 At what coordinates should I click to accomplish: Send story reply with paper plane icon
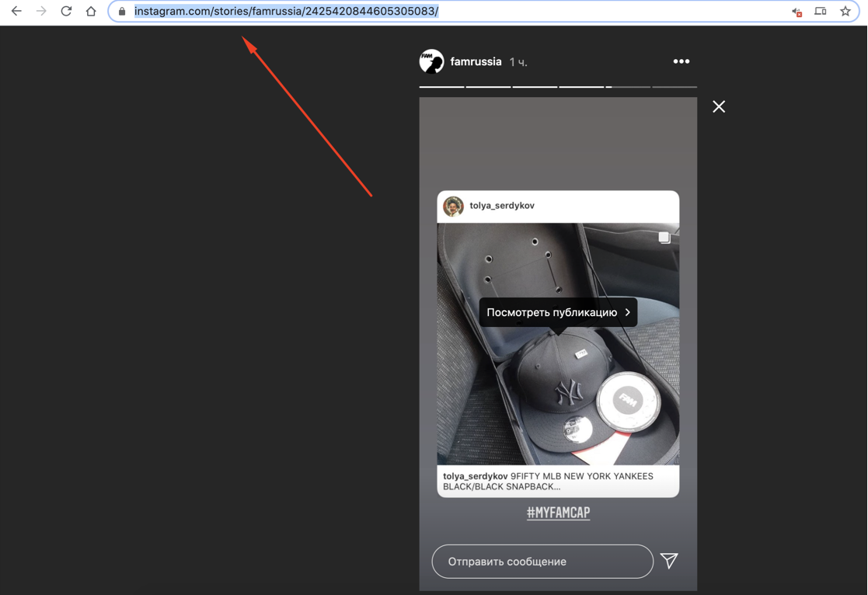669,561
